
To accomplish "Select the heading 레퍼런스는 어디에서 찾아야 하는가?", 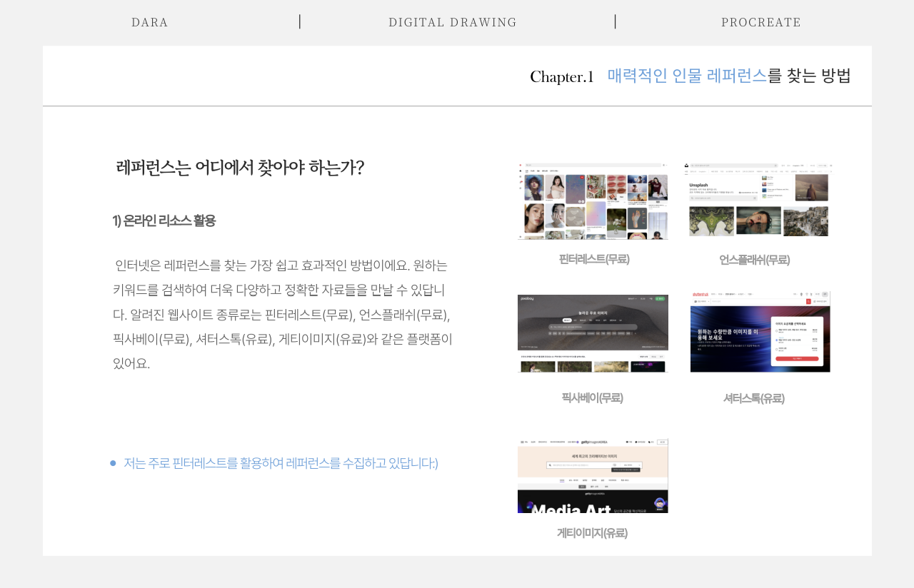I will (240, 168).
